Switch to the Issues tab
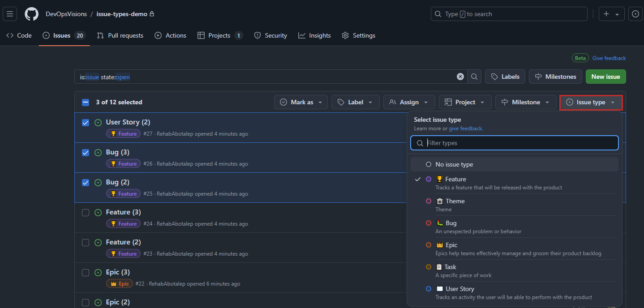 (64, 35)
